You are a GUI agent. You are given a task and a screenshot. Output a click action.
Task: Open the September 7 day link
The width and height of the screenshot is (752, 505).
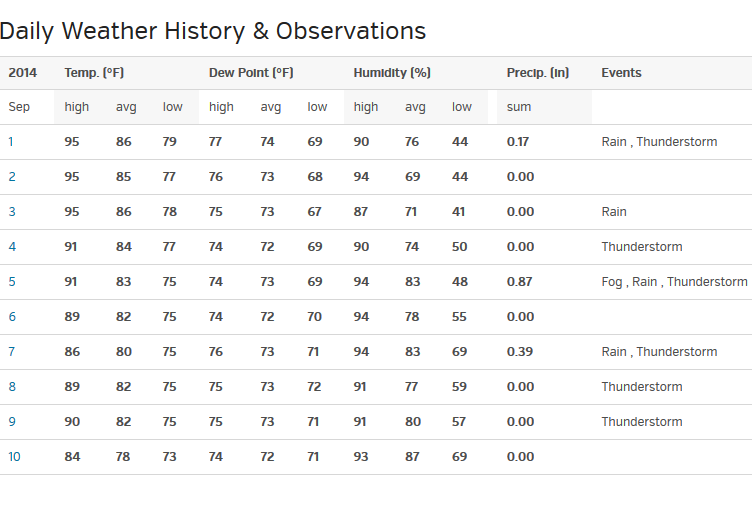click(x=12, y=352)
